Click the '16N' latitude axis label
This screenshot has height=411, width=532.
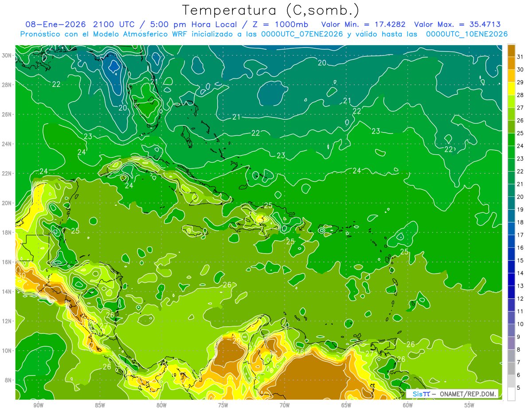click(7, 262)
